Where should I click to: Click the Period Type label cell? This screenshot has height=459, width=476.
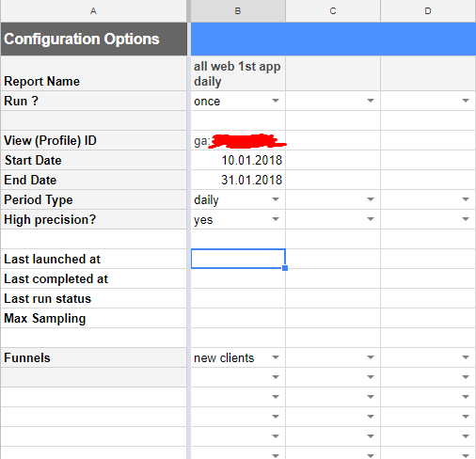point(94,199)
